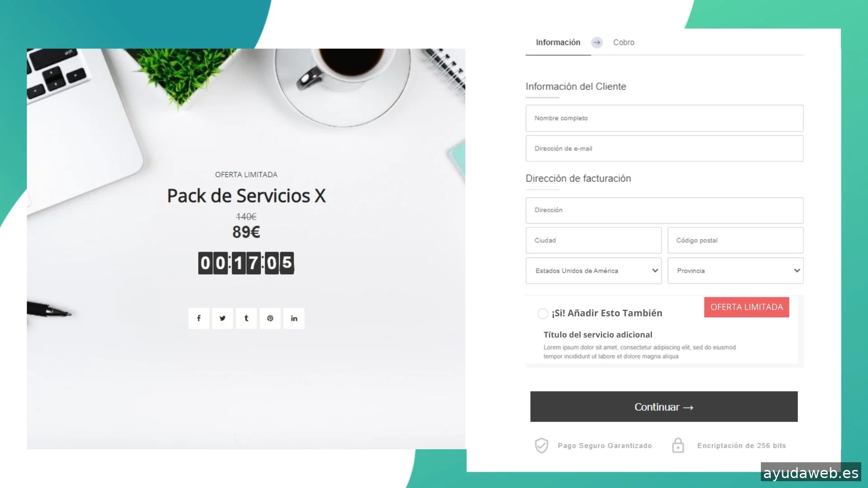Click the arrow icon between Información and Cobro
The height and width of the screenshot is (488, 868).
pyautogui.click(x=597, y=42)
